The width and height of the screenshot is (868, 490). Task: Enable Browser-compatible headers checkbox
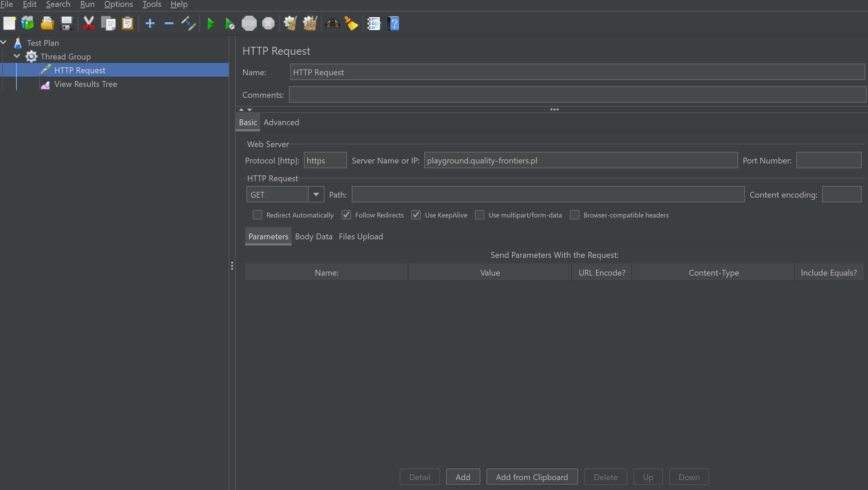pos(574,215)
